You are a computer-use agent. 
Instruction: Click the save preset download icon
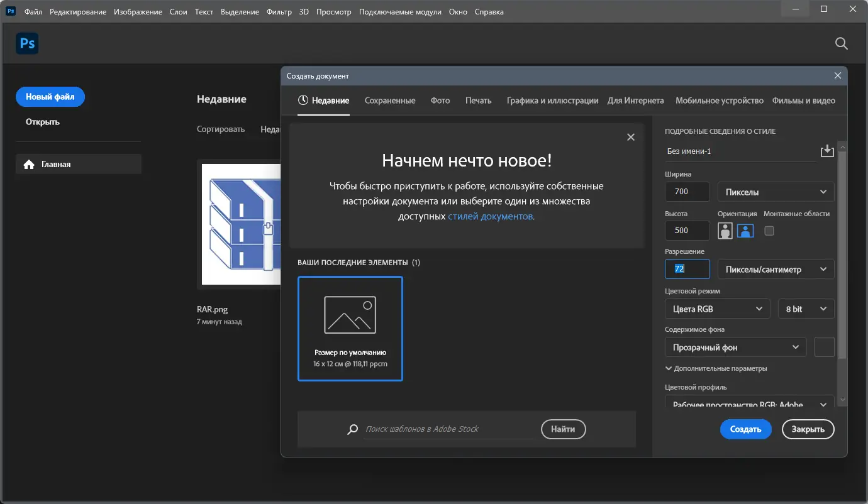(x=827, y=150)
